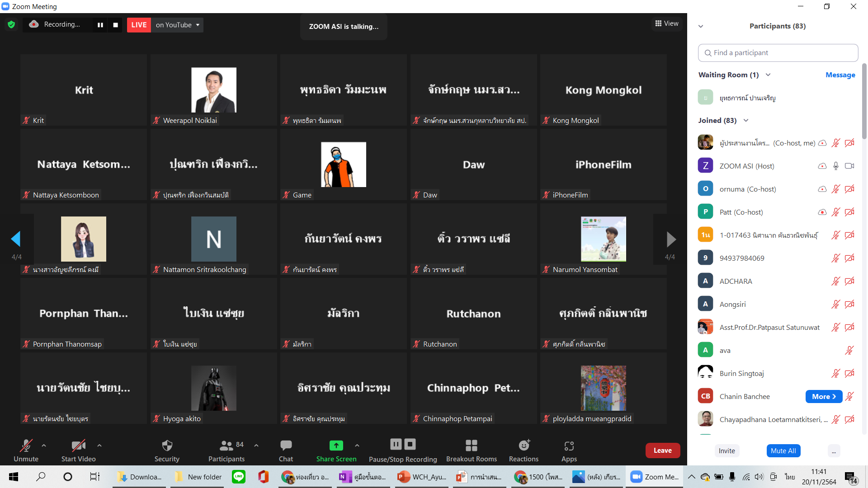Open the participants panel more options

point(834,451)
